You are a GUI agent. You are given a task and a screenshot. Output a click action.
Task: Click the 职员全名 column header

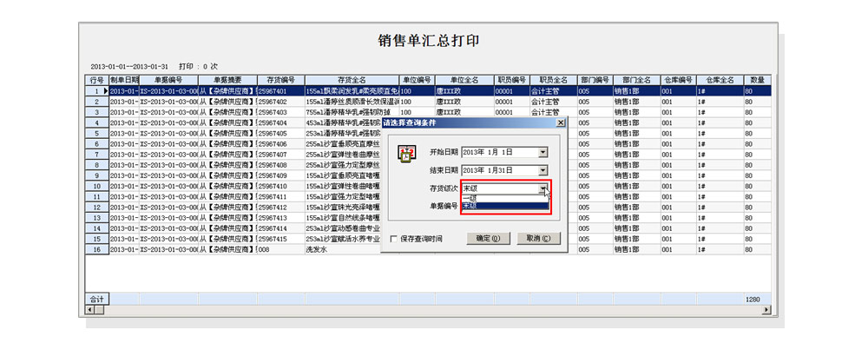pyautogui.click(x=554, y=81)
